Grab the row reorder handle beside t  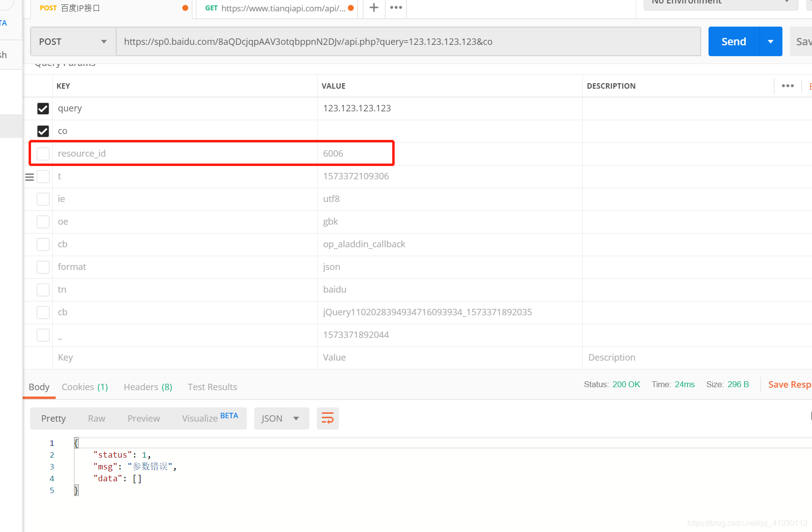point(30,177)
